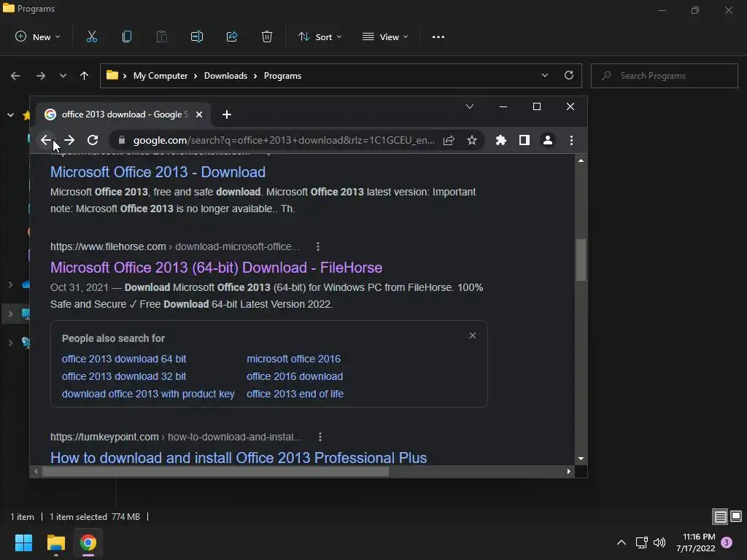747x560 pixels.
Task: Click the Chrome address bar URL
Action: [x=284, y=140]
